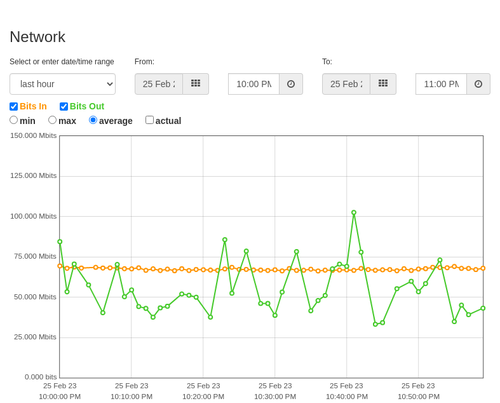The height and width of the screenshot is (403, 500).
Task: Enable the actual checkbox
Action: coord(150,120)
